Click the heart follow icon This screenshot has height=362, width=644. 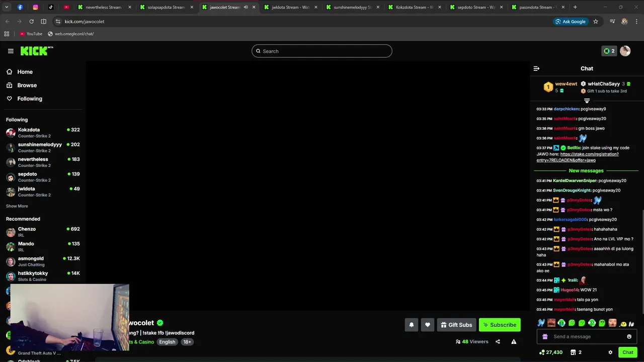(428, 325)
